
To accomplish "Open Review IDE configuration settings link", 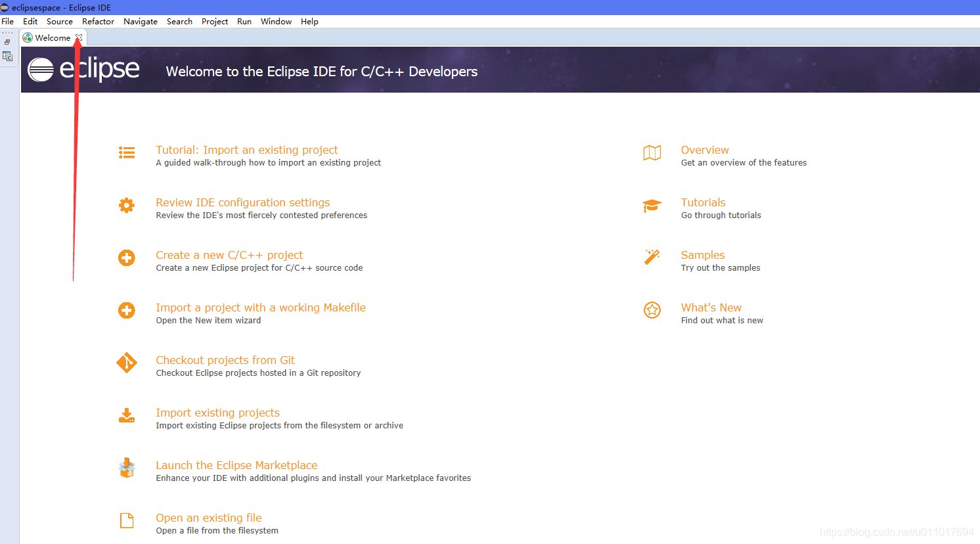I will [243, 202].
